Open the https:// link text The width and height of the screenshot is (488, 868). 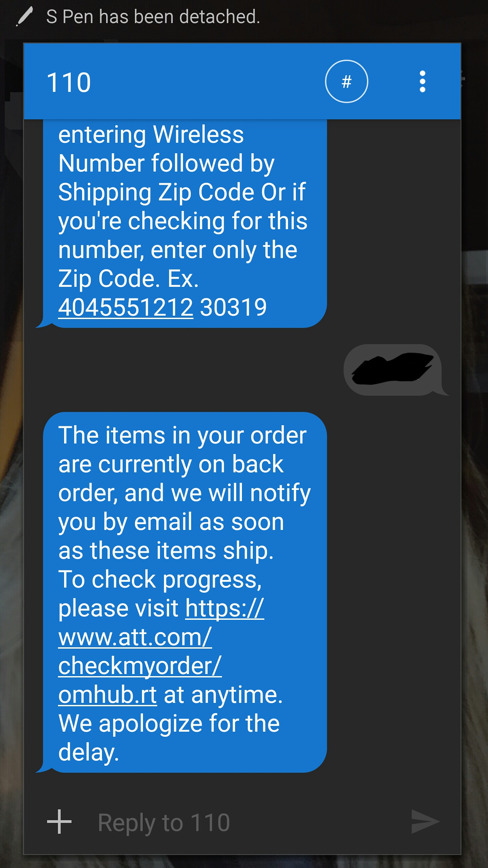click(225, 608)
